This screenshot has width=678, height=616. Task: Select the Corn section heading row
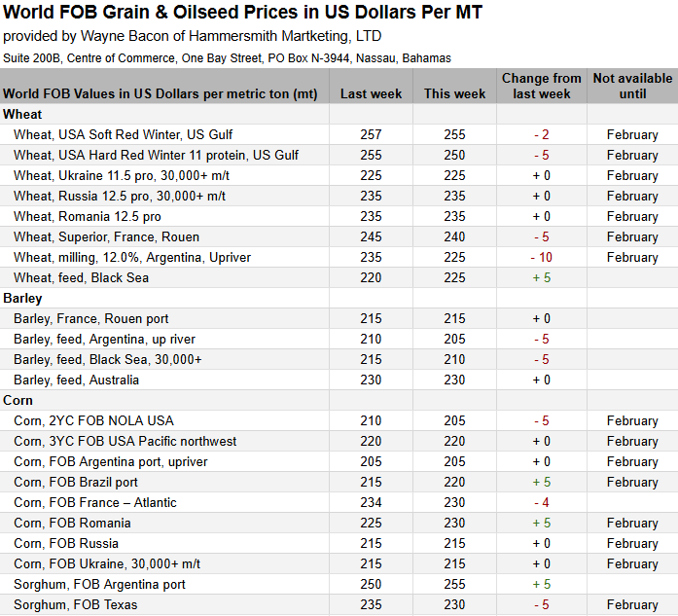tap(18, 400)
